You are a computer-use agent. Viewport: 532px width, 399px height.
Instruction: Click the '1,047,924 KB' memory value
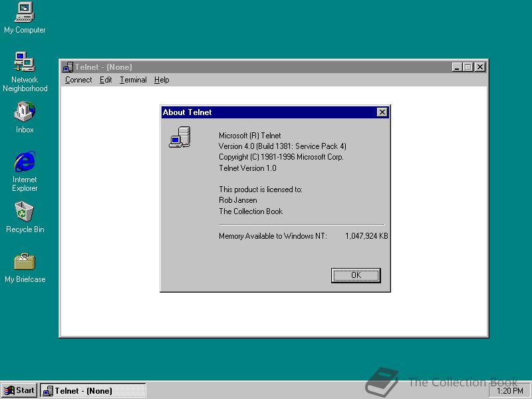[x=366, y=236]
